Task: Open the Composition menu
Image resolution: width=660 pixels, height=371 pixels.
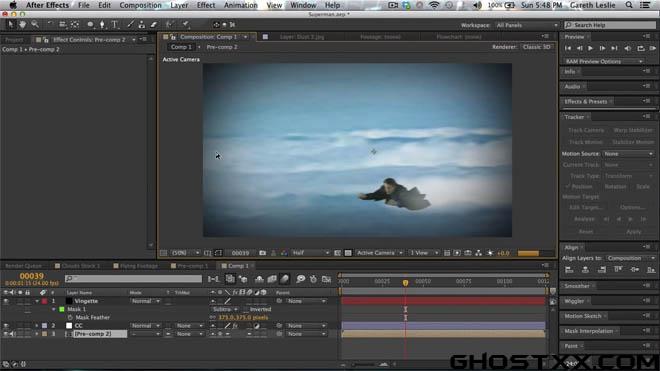Action: click(140, 5)
